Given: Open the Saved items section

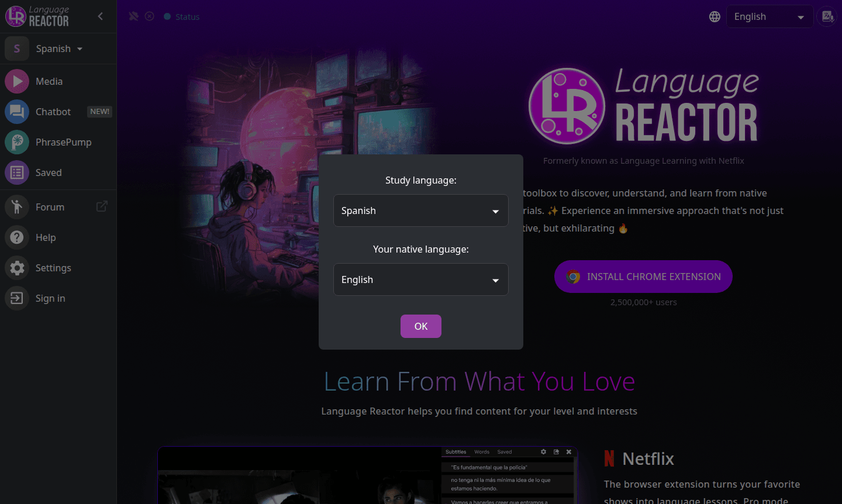Looking at the screenshot, I should [49, 172].
